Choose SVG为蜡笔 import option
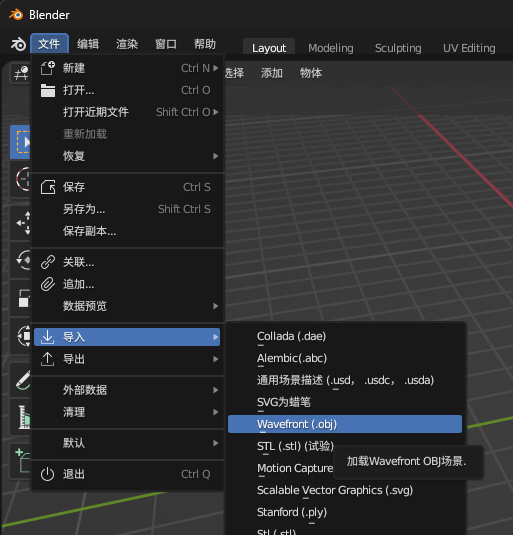The width and height of the screenshot is (513, 535). pyautogui.click(x=345, y=402)
